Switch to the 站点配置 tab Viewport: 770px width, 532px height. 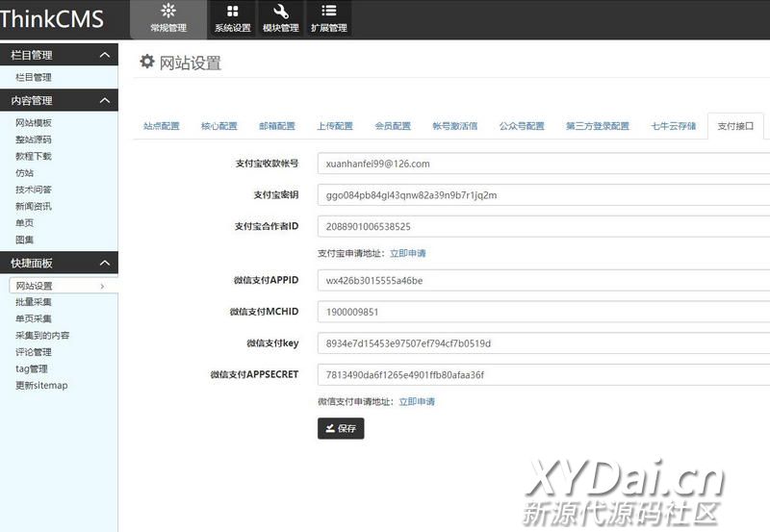(162, 126)
